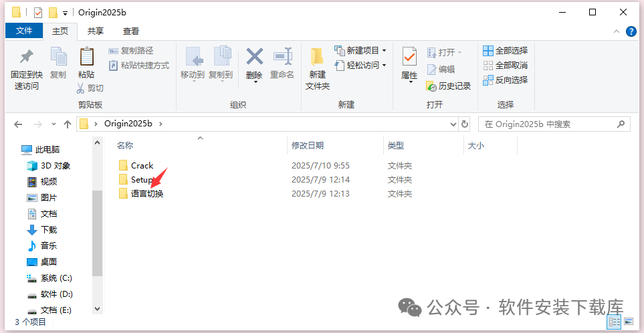
Task: Click the title bar Properties checkmark icon
Action: [38, 13]
